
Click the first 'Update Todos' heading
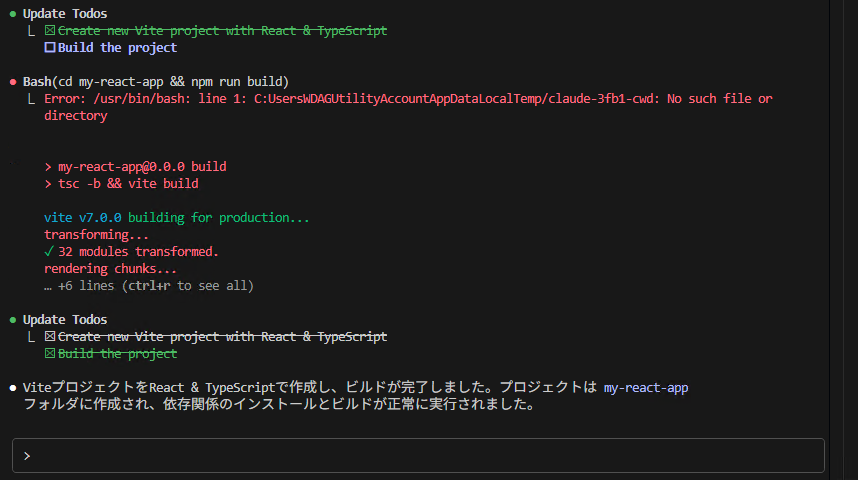[x=65, y=14]
